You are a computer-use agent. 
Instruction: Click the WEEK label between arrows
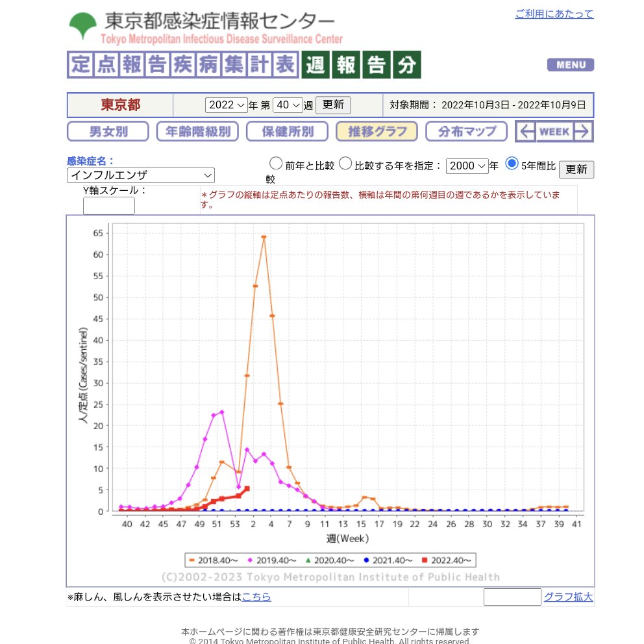tap(554, 132)
